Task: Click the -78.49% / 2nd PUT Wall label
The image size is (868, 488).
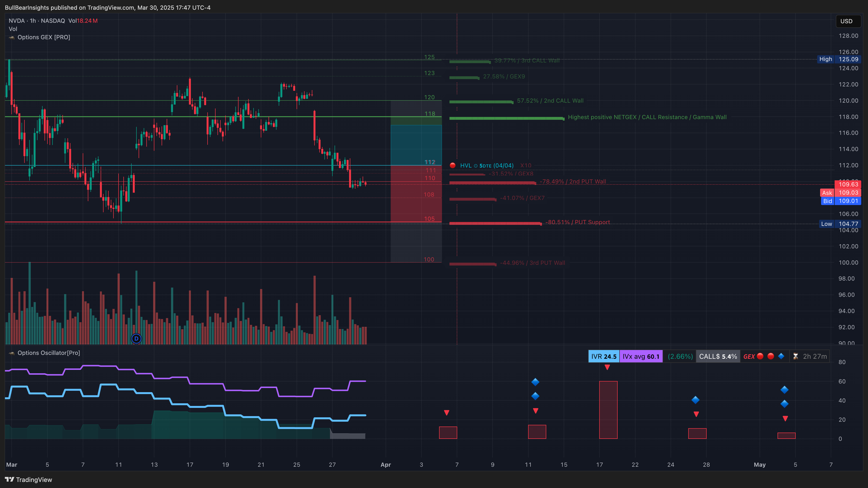Action: pos(572,182)
